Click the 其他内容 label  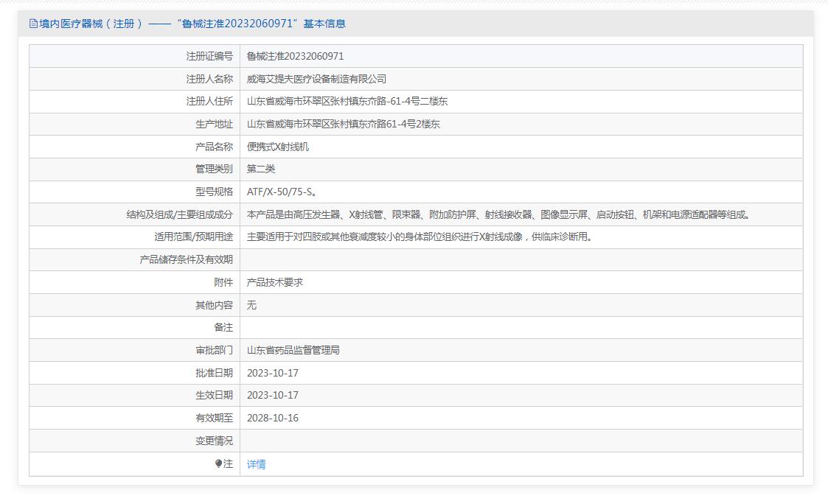214,305
